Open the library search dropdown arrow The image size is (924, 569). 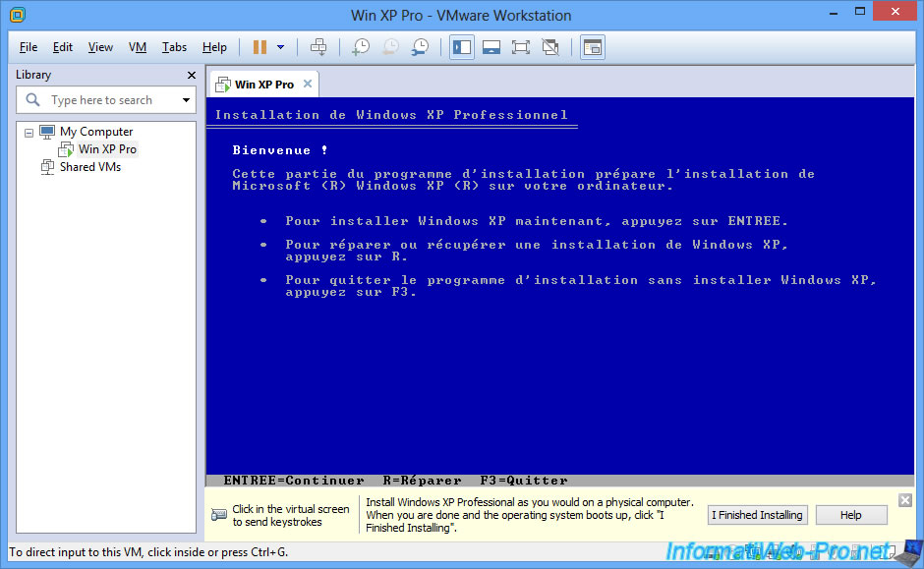click(186, 100)
